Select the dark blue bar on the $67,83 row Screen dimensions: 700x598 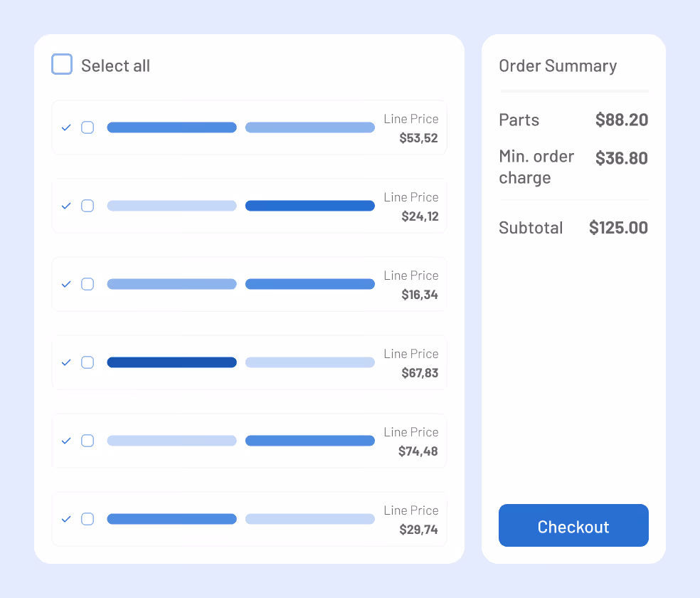pos(171,362)
